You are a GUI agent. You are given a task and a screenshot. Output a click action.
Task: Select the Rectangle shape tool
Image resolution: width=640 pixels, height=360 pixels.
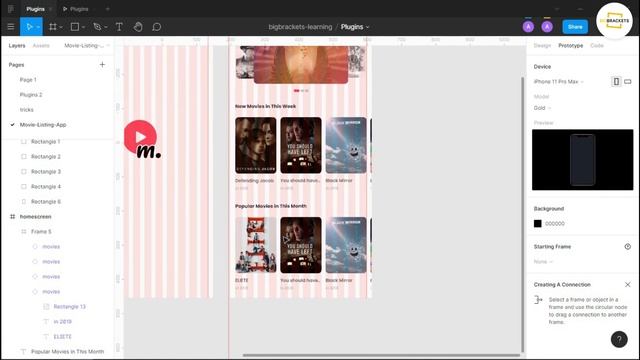pyautogui.click(x=75, y=27)
